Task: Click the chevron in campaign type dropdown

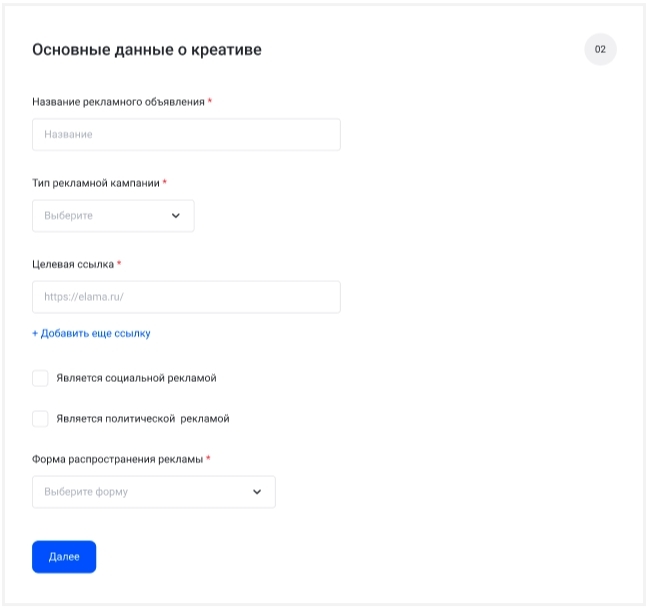Action: [176, 216]
